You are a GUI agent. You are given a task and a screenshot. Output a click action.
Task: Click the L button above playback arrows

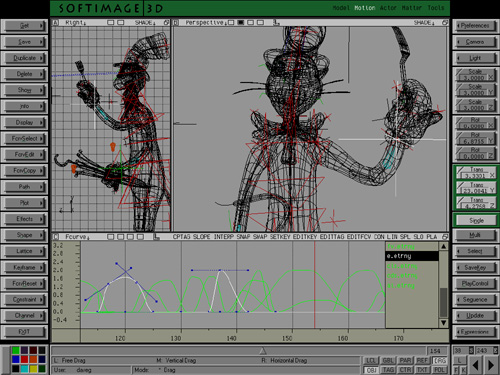point(459,361)
